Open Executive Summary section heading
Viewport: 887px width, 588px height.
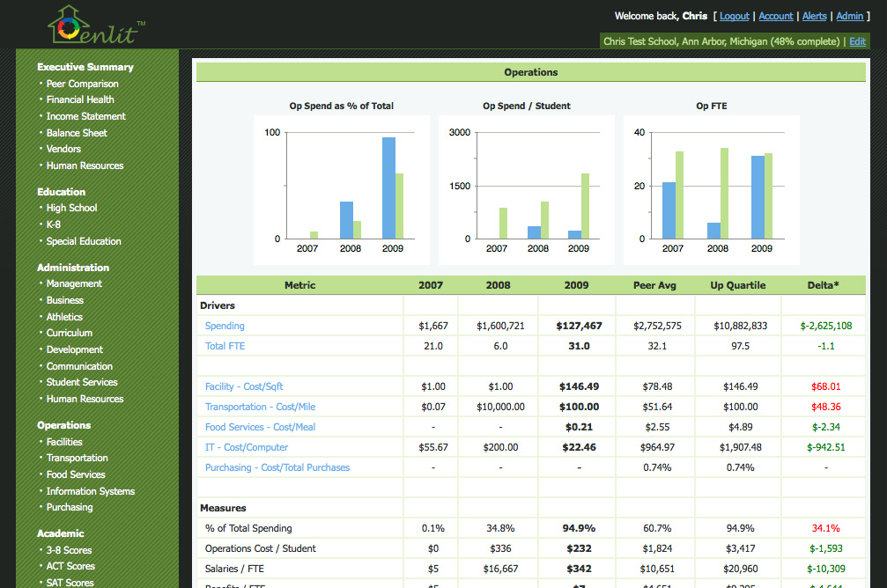coord(85,67)
